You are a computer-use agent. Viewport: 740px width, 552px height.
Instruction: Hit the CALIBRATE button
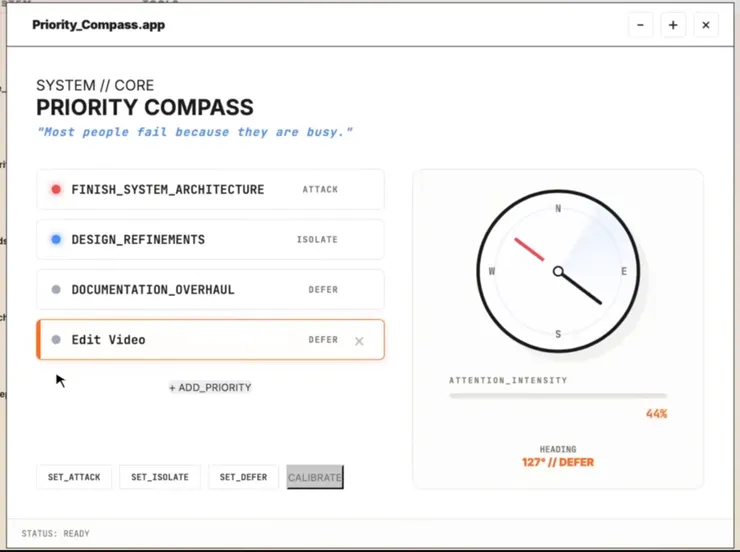(x=315, y=477)
